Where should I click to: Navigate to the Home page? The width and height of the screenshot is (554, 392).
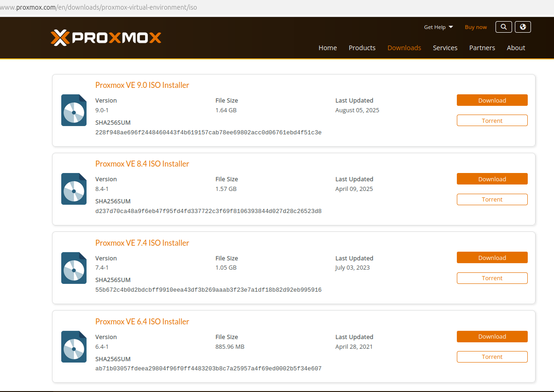(327, 48)
